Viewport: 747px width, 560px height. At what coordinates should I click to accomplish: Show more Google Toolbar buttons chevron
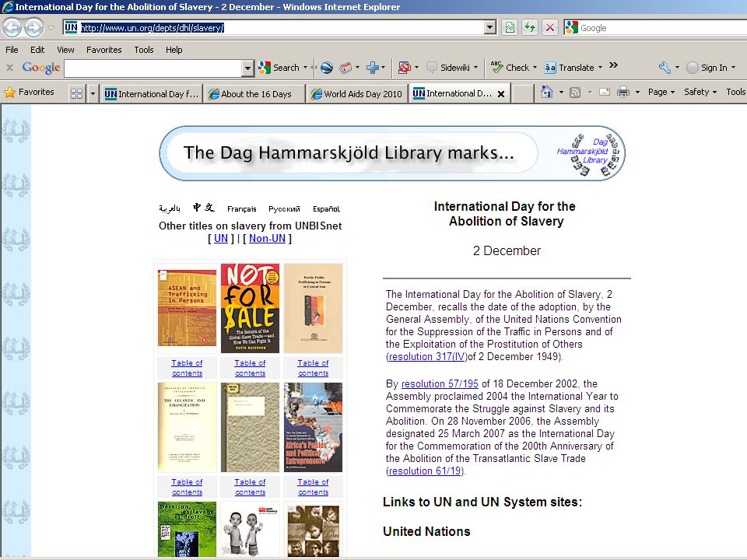[614, 65]
